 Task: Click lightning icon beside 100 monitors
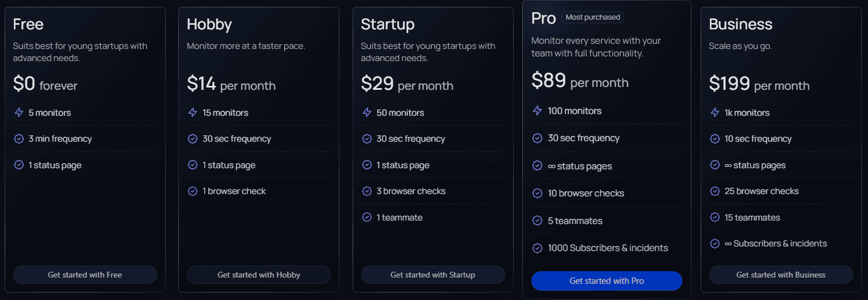[x=537, y=111]
